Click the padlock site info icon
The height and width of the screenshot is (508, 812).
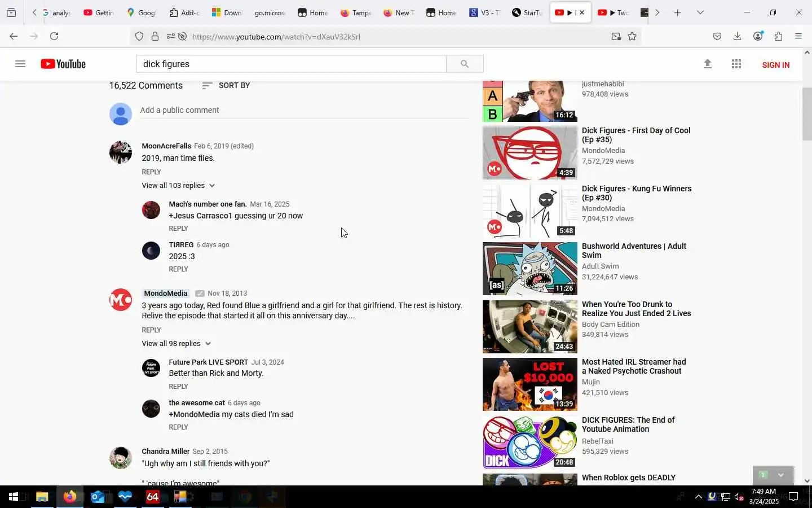tap(155, 37)
